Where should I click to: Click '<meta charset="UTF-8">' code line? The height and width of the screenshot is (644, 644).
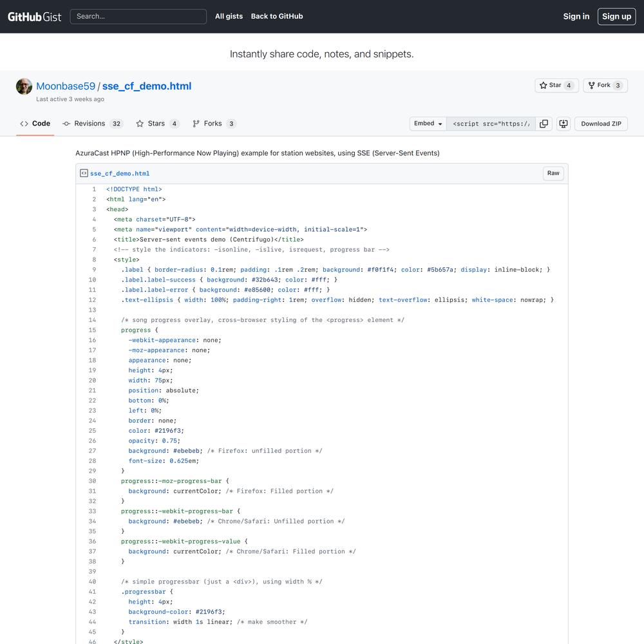[155, 220]
